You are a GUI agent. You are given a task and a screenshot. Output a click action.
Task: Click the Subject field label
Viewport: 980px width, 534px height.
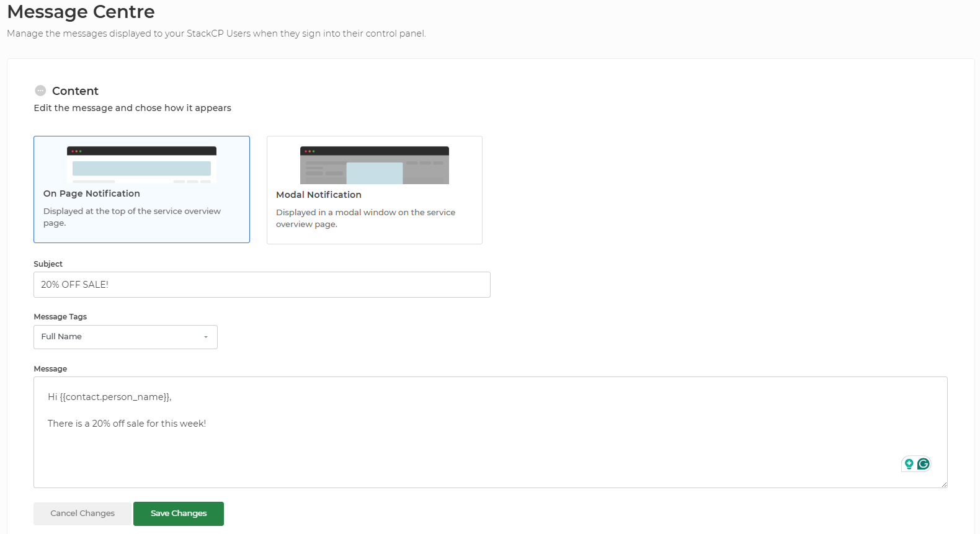[x=48, y=264]
